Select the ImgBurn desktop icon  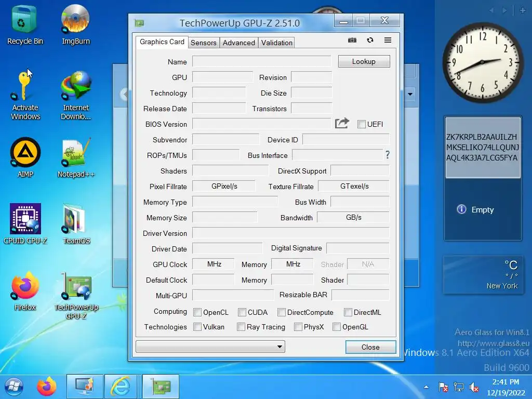pyautogui.click(x=76, y=25)
